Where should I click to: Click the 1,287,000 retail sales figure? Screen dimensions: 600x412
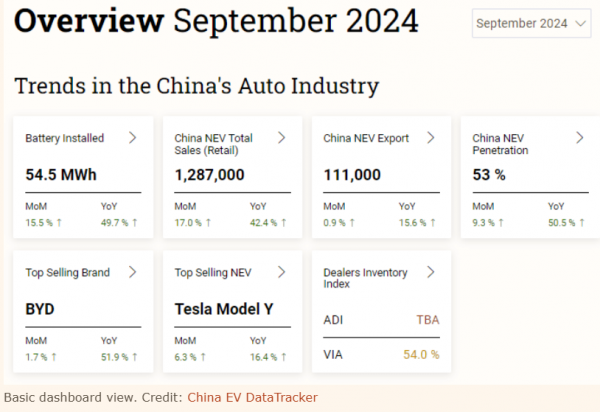coord(210,175)
